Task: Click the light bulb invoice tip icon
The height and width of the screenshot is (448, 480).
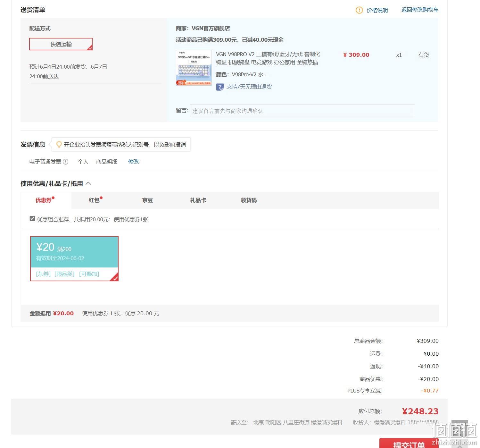Action: [x=59, y=145]
